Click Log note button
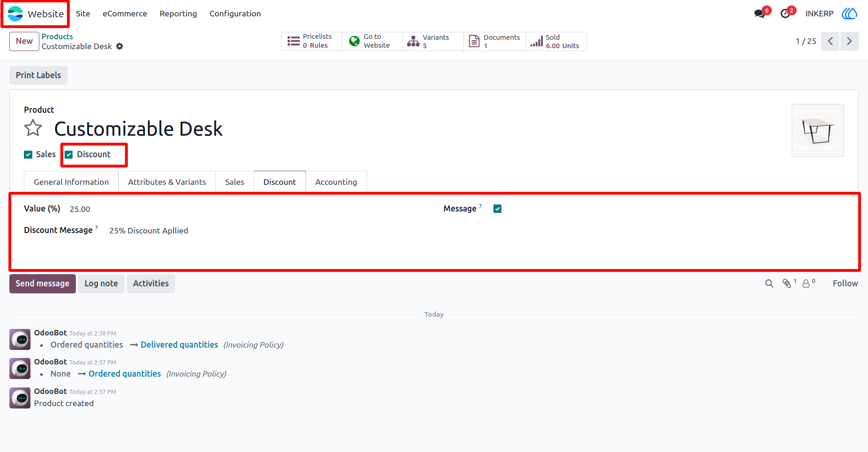Image resolution: width=868 pixels, height=452 pixels. click(101, 284)
